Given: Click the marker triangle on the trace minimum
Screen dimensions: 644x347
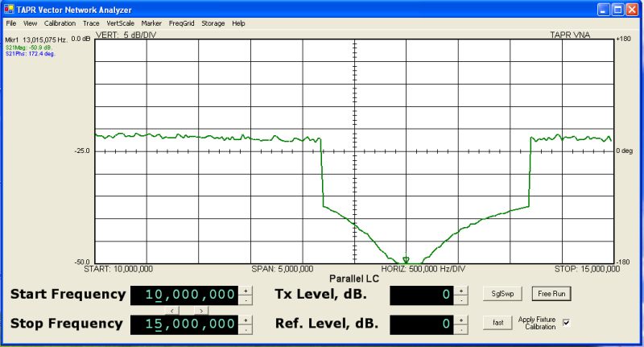Looking at the screenshot, I should coord(406,260).
